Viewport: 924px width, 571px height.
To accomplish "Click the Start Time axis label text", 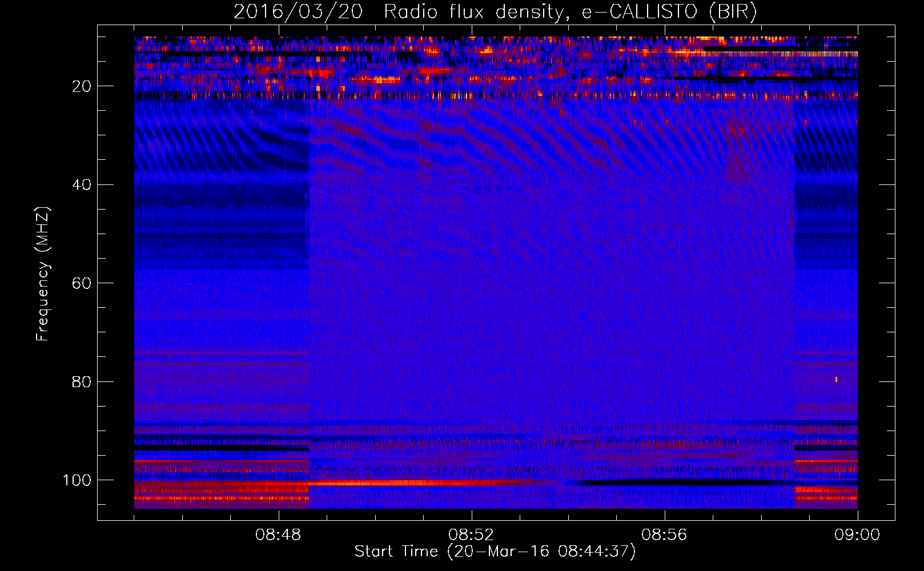I will (x=495, y=552).
